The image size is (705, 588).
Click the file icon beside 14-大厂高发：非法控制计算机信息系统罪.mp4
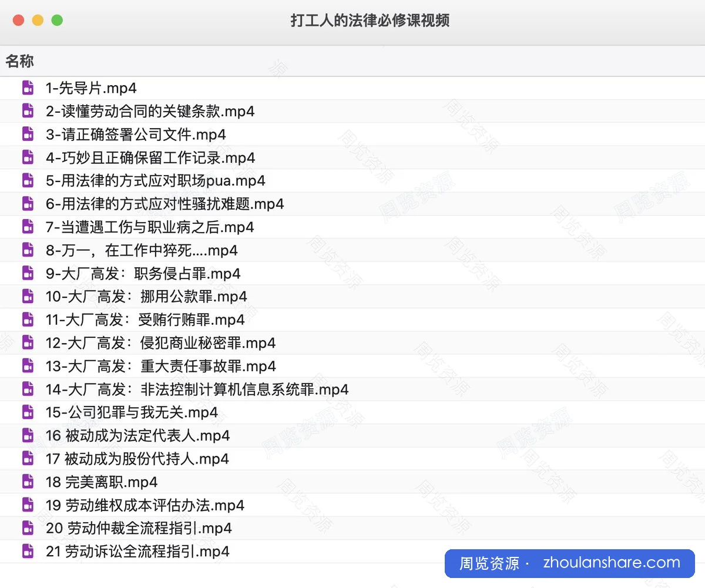pyautogui.click(x=28, y=389)
